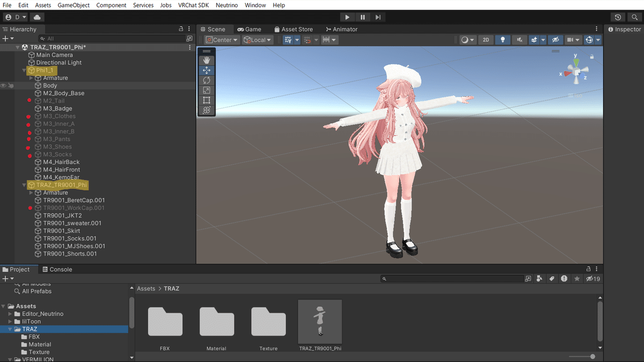
Task: Toggle scene audio mute
Action: click(519, 40)
